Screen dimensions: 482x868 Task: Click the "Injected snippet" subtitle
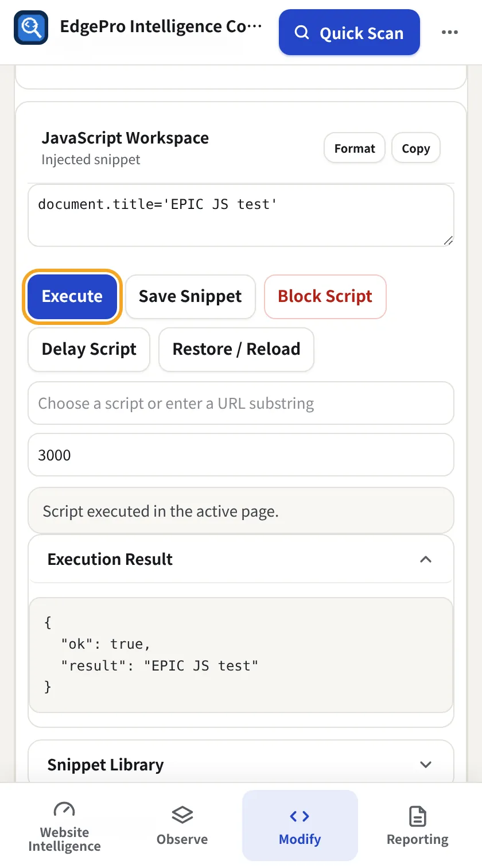pos(91,160)
